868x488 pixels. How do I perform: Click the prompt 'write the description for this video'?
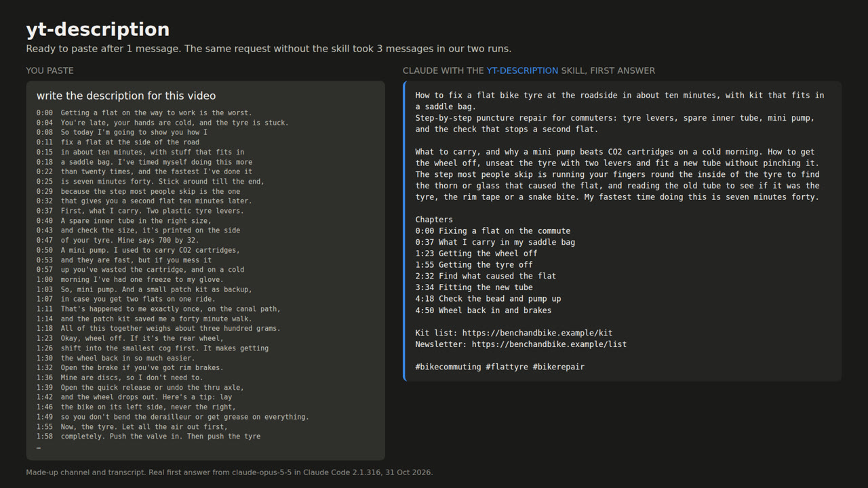126,96
